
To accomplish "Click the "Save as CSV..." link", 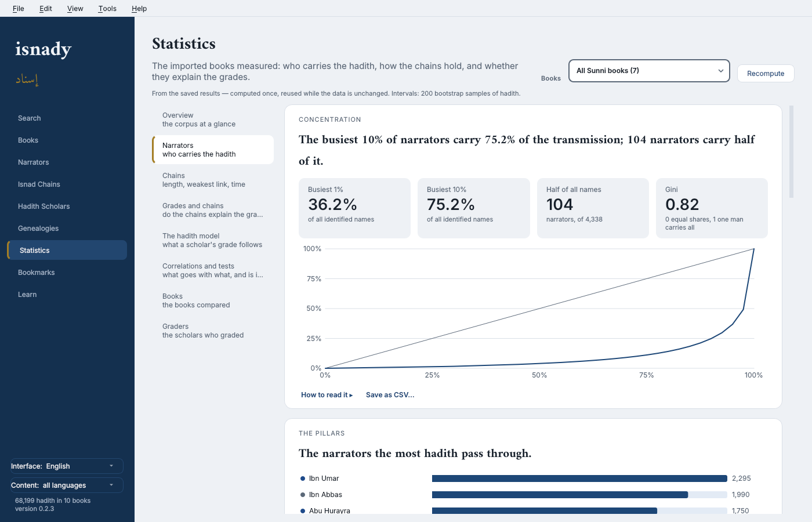I will point(390,395).
